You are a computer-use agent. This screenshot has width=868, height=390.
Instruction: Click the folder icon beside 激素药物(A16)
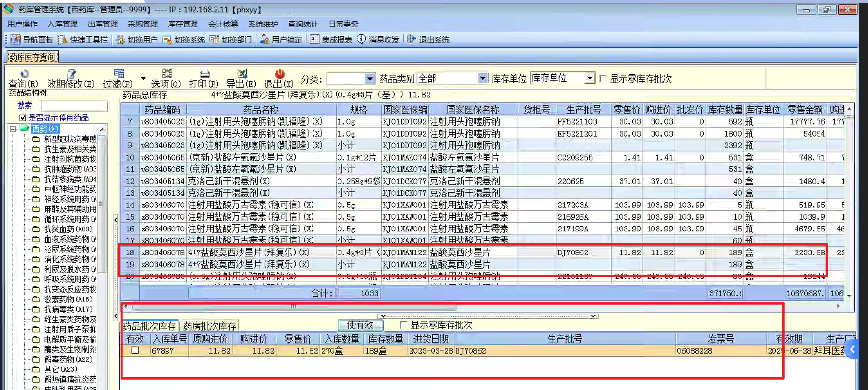pyautogui.click(x=36, y=299)
